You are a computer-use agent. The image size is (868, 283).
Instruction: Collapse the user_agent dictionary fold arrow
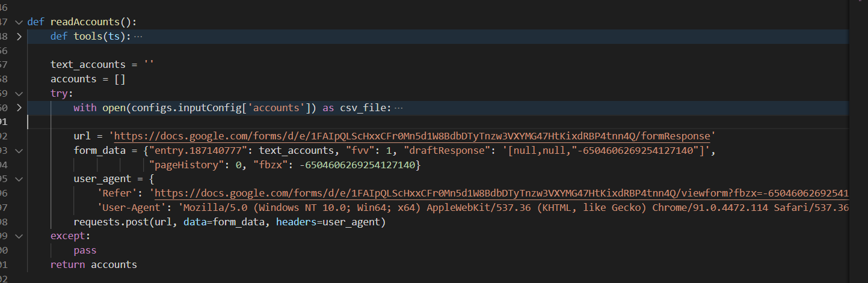click(x=19, y=179)
